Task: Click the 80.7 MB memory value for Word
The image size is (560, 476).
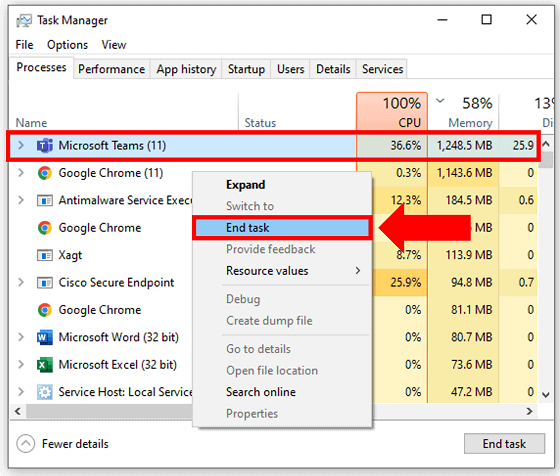Action: (x=471, y=337)
